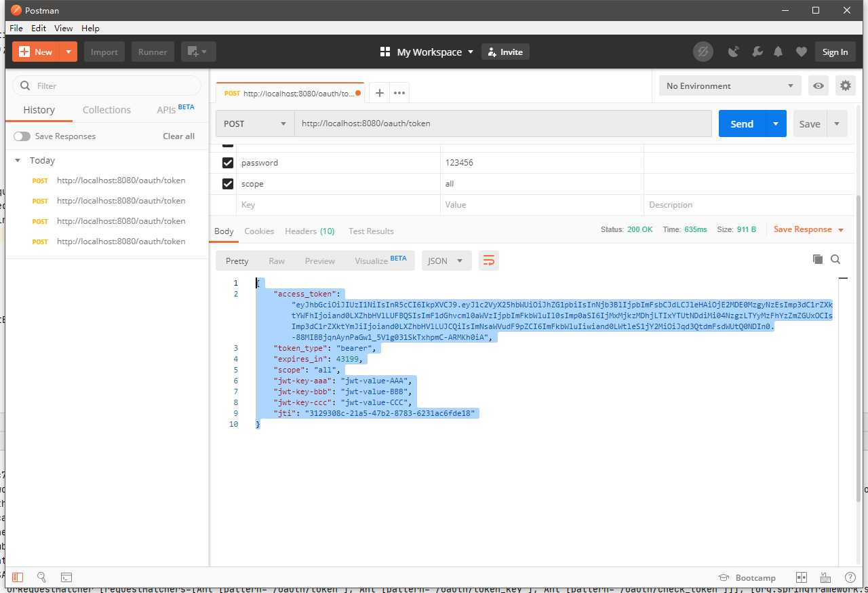This screenshot has height=593, width=868.
Task: Open the sync status icon in header
Action: pyautogui.click(x=704, y=52)
